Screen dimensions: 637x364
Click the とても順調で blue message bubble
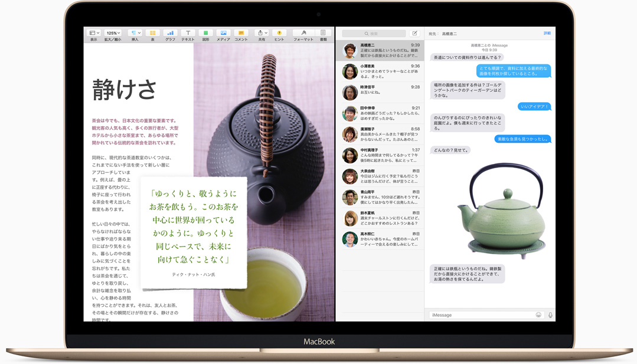514,71
